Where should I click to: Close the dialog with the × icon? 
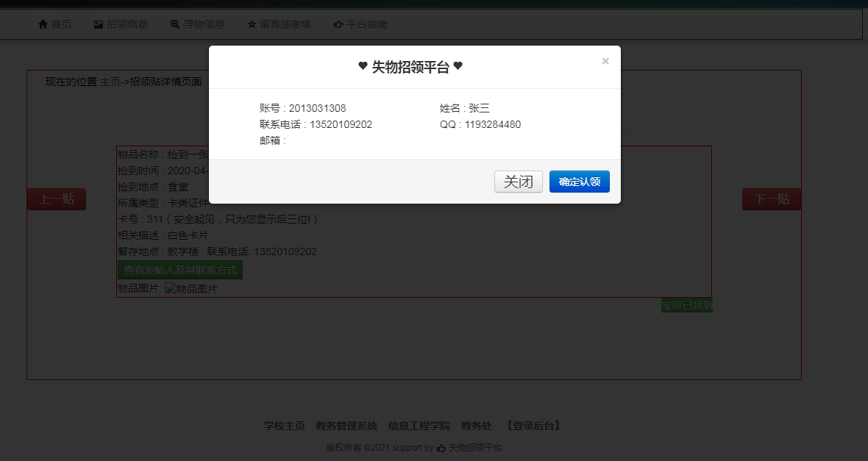point(605,61)
